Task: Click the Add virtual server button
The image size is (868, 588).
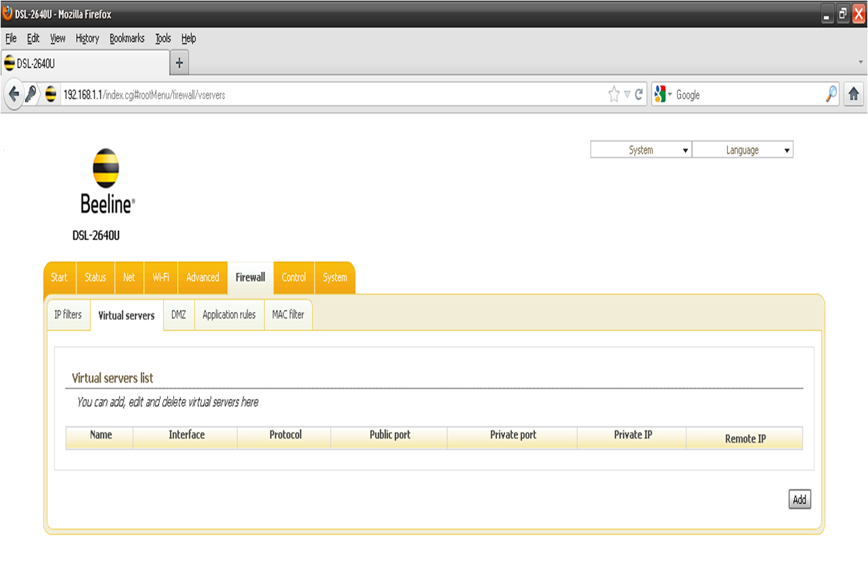Action: click(x=799, y=500)
